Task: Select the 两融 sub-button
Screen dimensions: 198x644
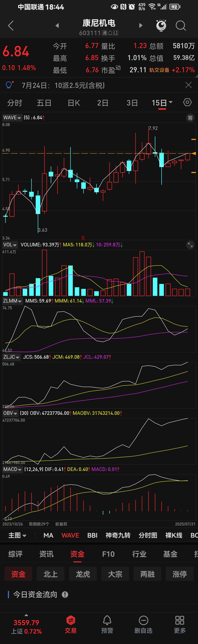Action: (x=147, y=574)
